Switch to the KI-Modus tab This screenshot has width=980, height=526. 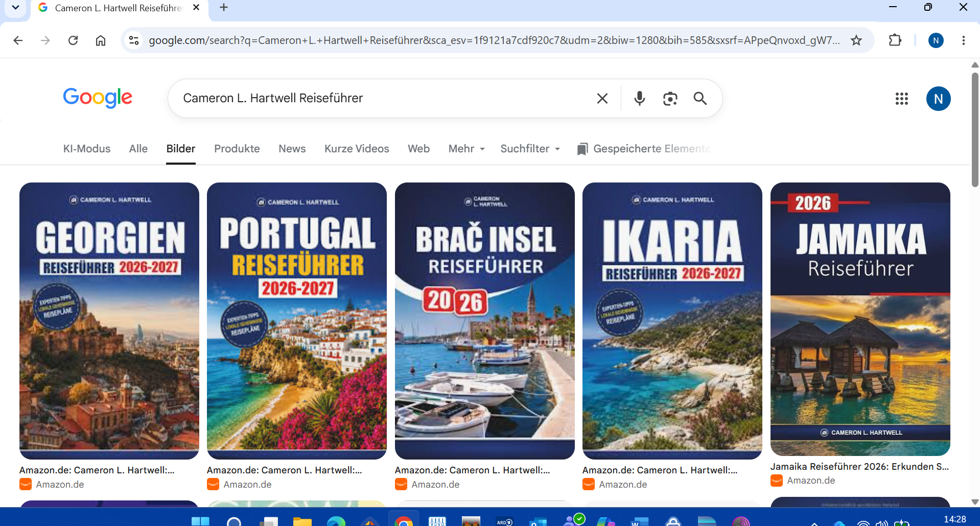coord(87,149)
